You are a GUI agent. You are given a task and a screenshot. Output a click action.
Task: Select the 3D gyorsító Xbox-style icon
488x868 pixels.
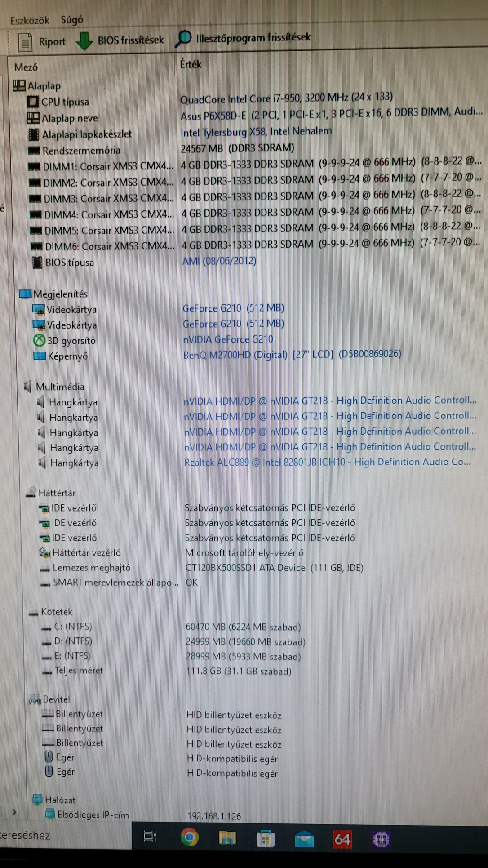(39, 340)
